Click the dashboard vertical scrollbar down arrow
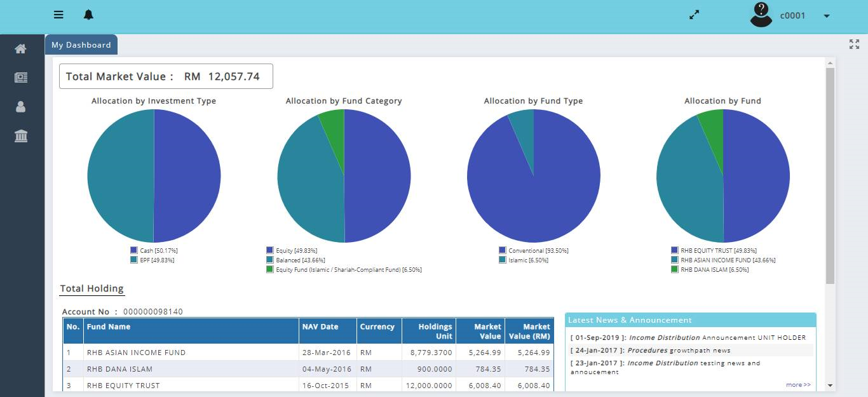868x397 pixels. click(x=829, y=385)
